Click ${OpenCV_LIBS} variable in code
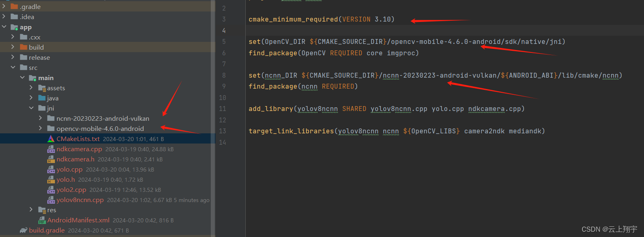 (432, 131)
